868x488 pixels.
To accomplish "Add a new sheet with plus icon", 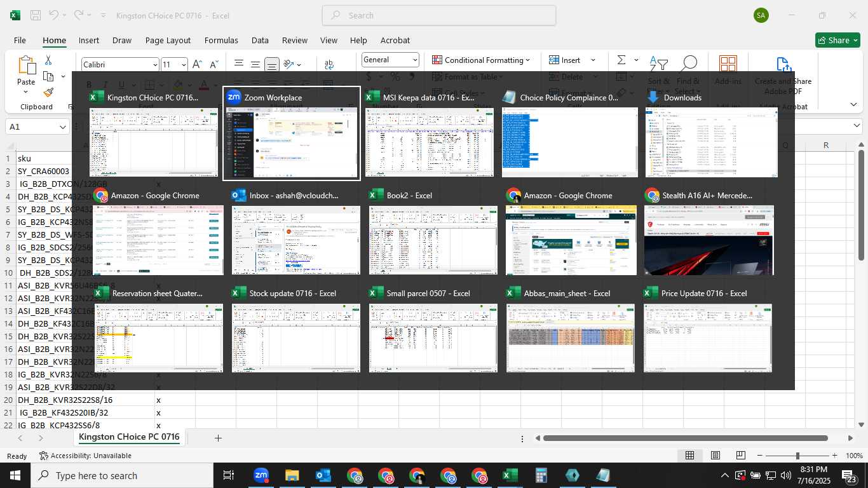I will point(218,438).
